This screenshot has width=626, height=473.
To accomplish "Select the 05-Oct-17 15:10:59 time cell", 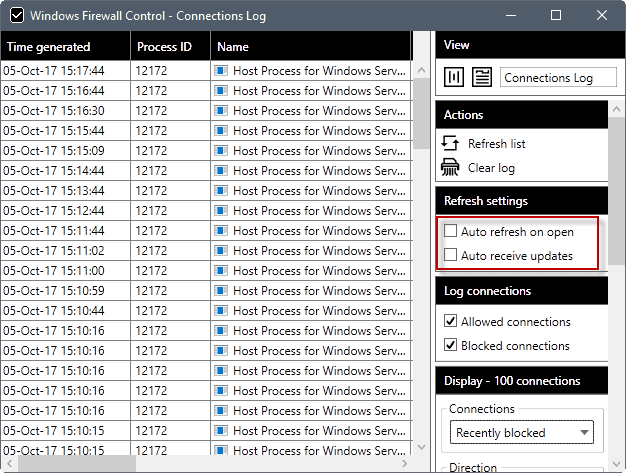I will (65, 291).
